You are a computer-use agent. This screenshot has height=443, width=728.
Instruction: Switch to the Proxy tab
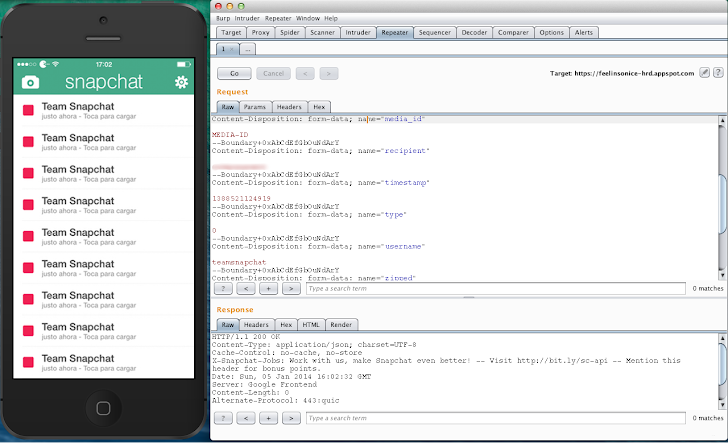coord(260,33)
